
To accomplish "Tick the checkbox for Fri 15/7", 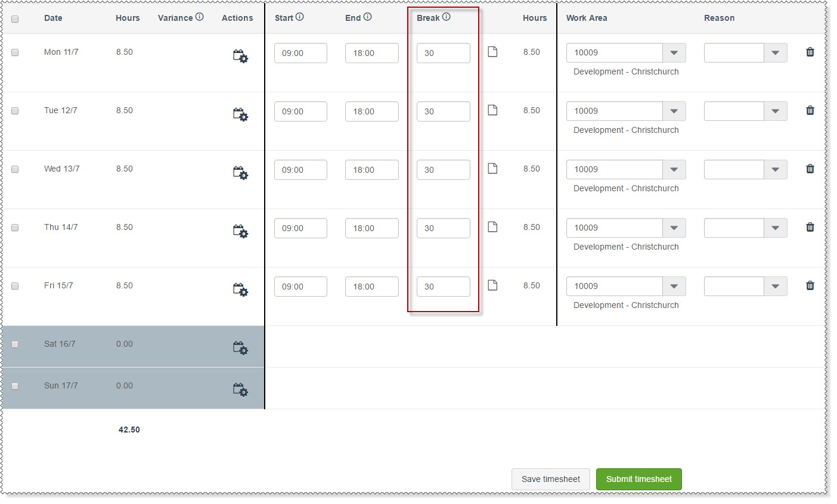I will (x=15, y=286).
